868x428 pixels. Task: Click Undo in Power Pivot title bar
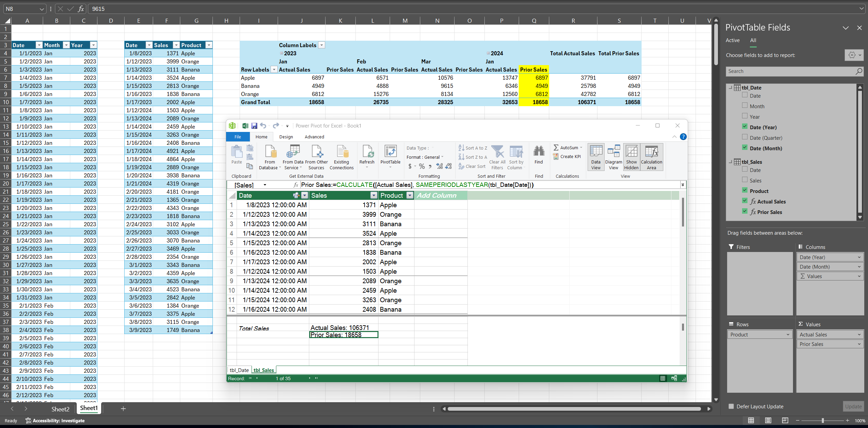click(263, 126)
